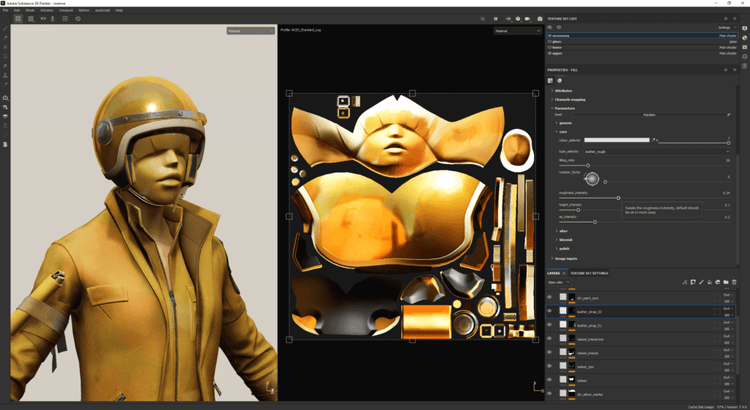Adjust the roughness_intensity slider
Viewport: 750px width, 410px height.
coord(618,198)
